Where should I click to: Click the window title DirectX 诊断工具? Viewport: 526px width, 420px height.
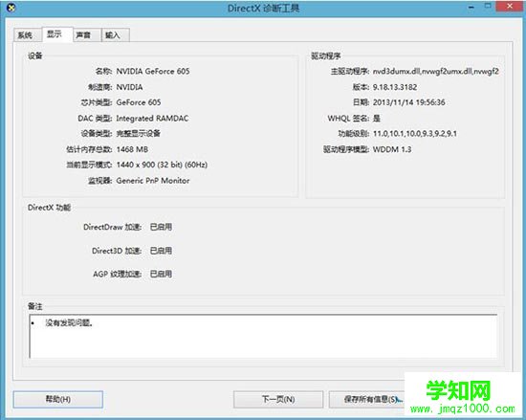tap(263, 8)
